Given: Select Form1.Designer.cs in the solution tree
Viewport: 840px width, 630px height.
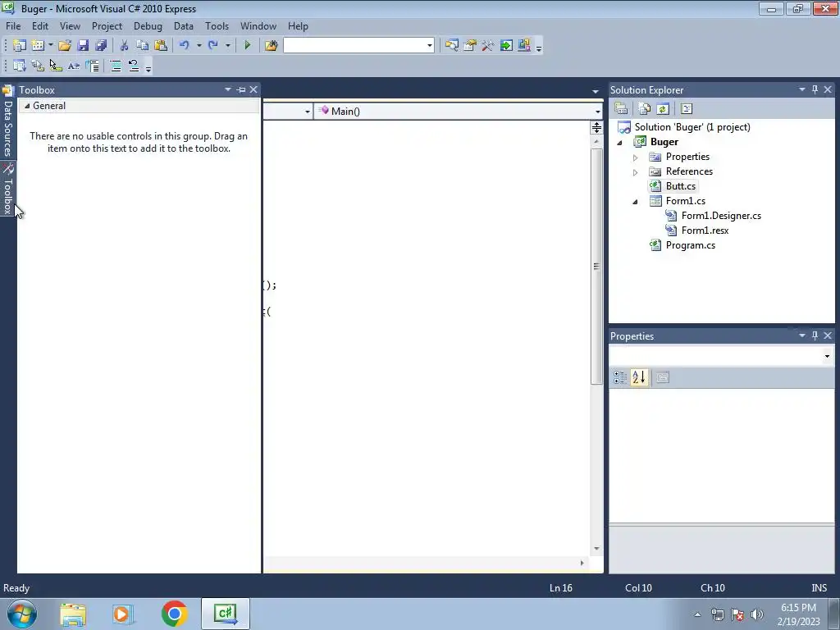Looking at the screenshot, I should 721,216.
